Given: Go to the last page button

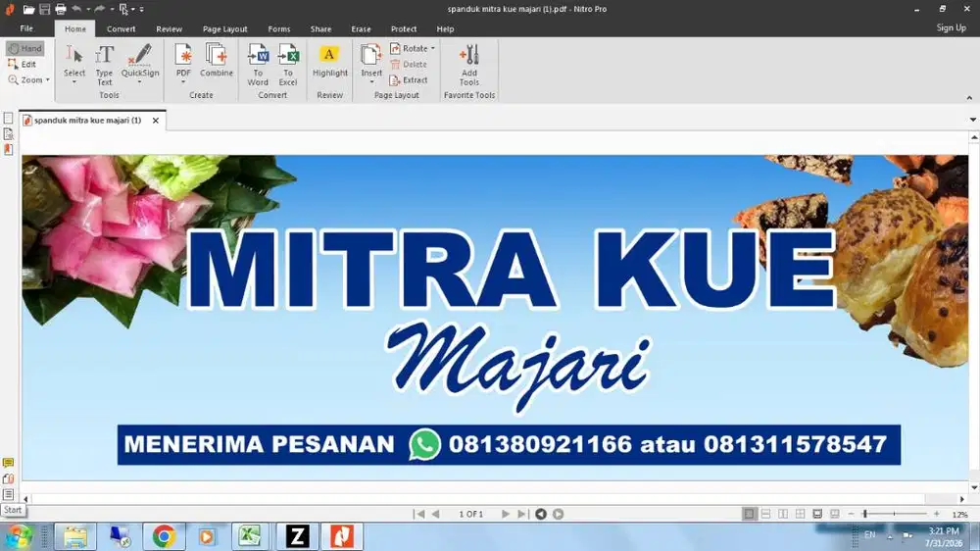Looking at the screenshot, I should point(522,514).
